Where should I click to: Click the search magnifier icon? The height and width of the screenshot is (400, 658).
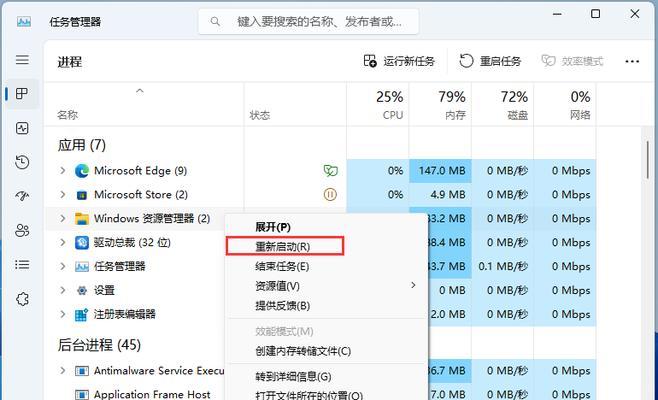click(x=215, y=21)
